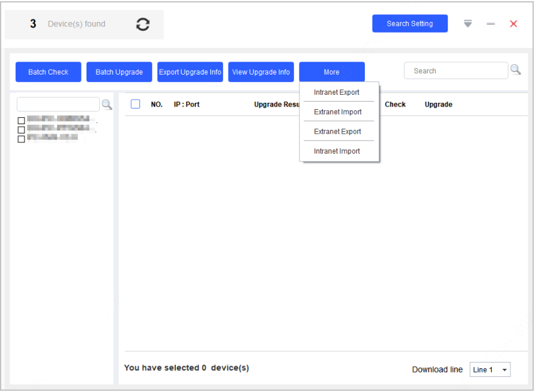The width and height of the screenshot is (535, 392).
Task: Check the second device in the left tree
Action: pyautogui.click(x=21, y=130)
